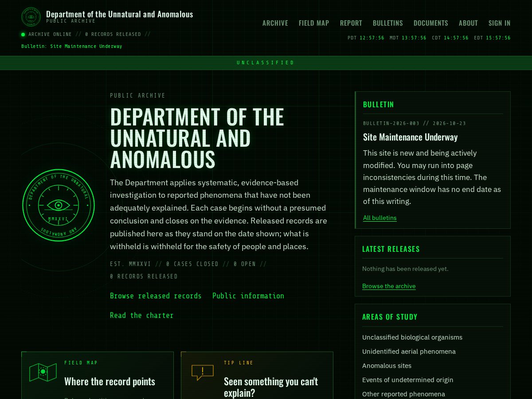Click the site title in header
The height and width of the screenshot is (399, 532).
[x=120, y=14]
